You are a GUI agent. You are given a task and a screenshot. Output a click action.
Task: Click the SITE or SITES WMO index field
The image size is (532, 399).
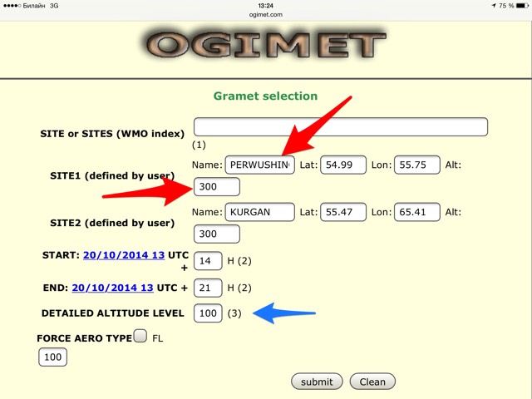click(x=341, y=127)
